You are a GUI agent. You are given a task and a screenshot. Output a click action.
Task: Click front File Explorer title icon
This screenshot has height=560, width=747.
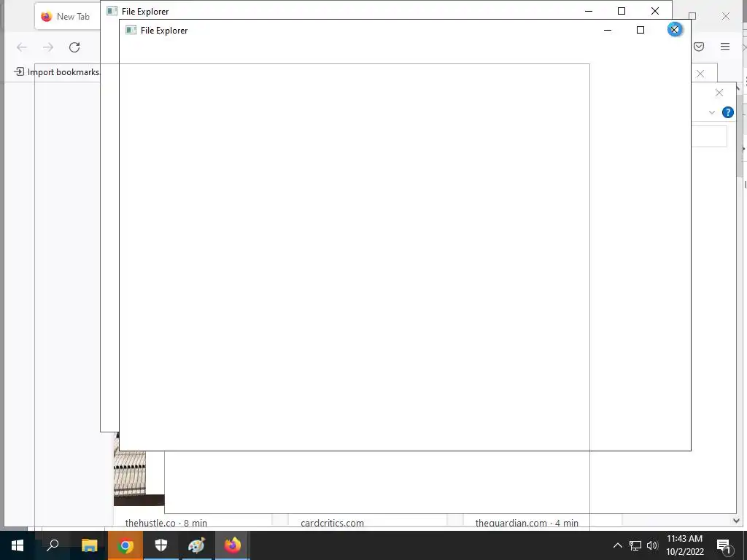pyautogui.click(x=131, y=30)
